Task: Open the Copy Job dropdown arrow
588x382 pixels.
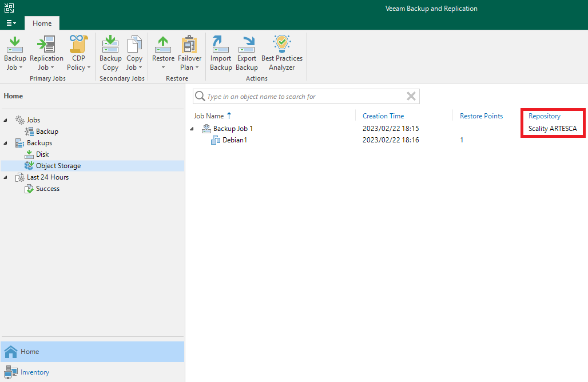Action: pos(140,67)
